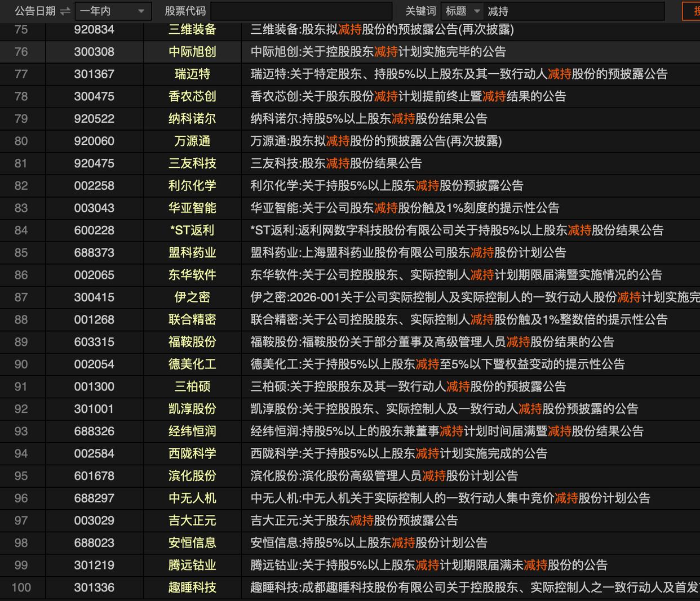Open 三维装备 shareholder reduction pre-disclosure announcement

click(x=382, y=29)
